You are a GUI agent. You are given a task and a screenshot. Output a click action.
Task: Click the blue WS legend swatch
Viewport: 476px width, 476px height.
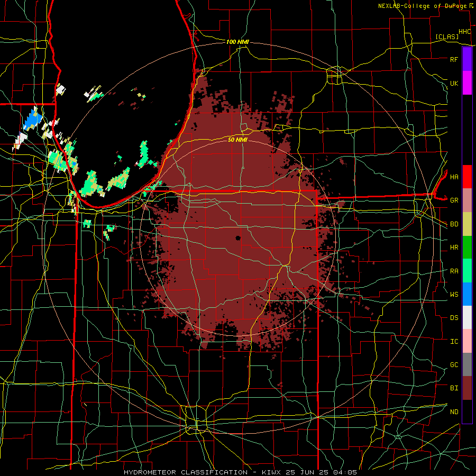point(467,294)
